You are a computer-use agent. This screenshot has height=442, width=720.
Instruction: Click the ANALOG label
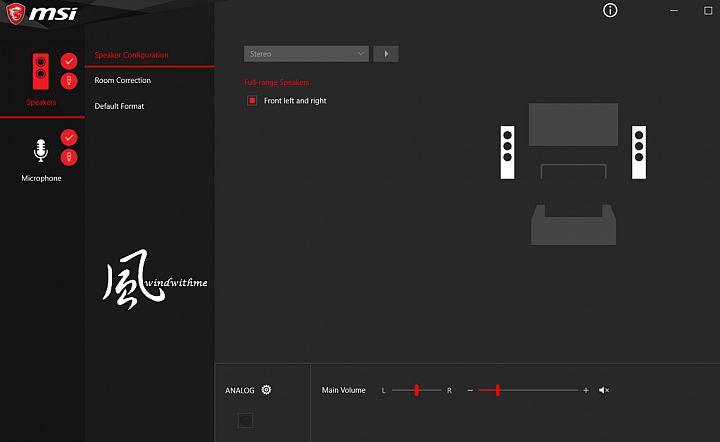(240, 391)
